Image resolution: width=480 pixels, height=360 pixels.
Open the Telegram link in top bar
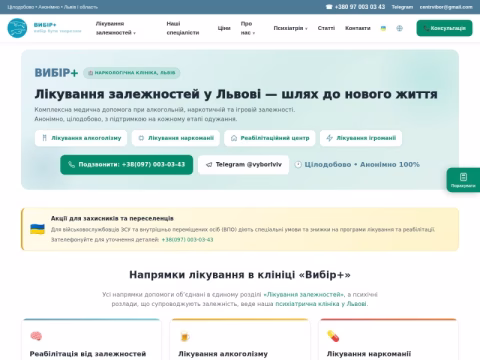(x=402, y=7)
